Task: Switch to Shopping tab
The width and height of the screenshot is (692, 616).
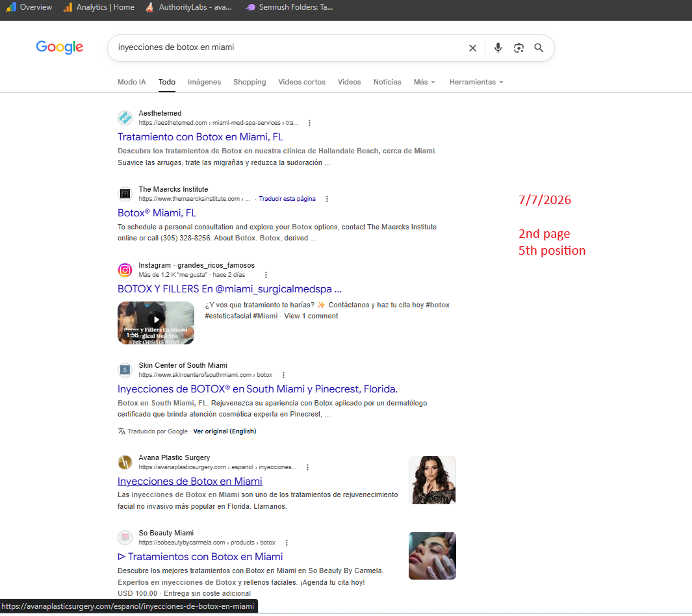Action: coord(250,82)
